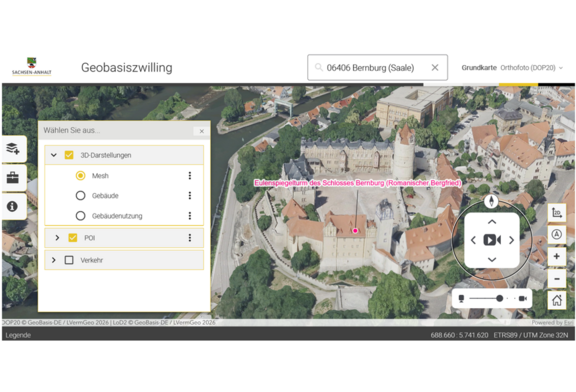576x392 pixels.
Task: Open options menu for Gebäudenutzung
Action: [190, 216]
